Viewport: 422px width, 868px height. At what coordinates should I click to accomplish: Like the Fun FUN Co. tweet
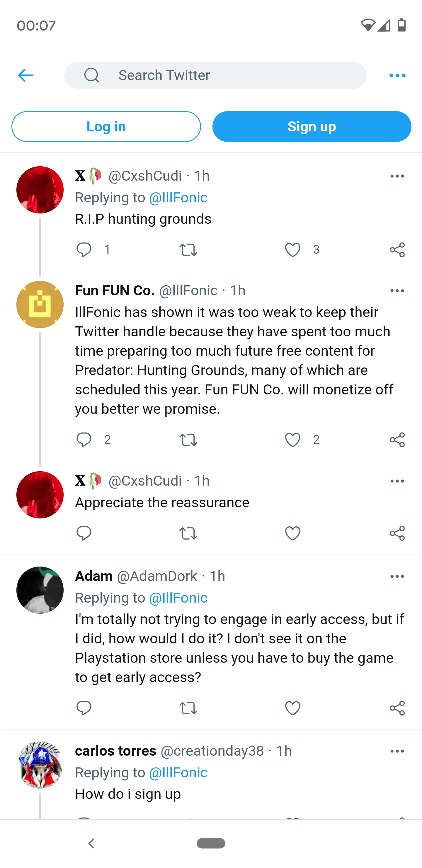pos(292,440)
